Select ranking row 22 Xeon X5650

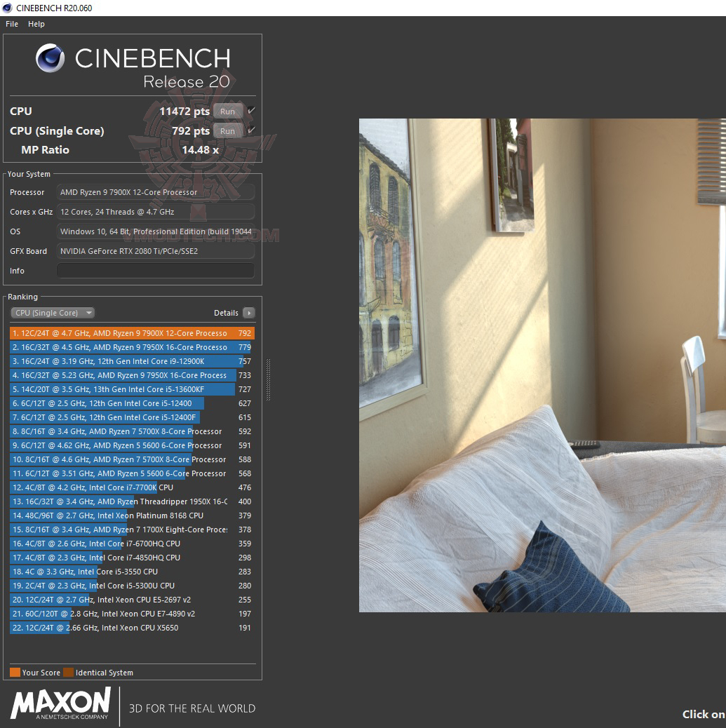click(132, 628)
